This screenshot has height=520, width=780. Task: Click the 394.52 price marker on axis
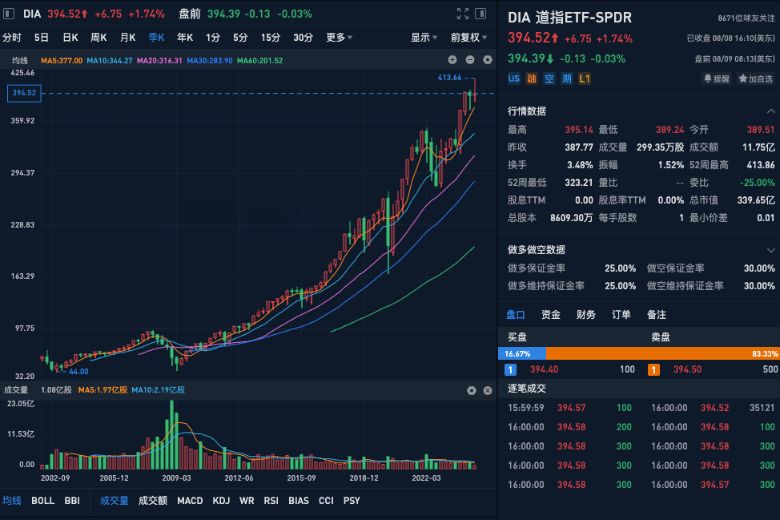tap(24, 93)
